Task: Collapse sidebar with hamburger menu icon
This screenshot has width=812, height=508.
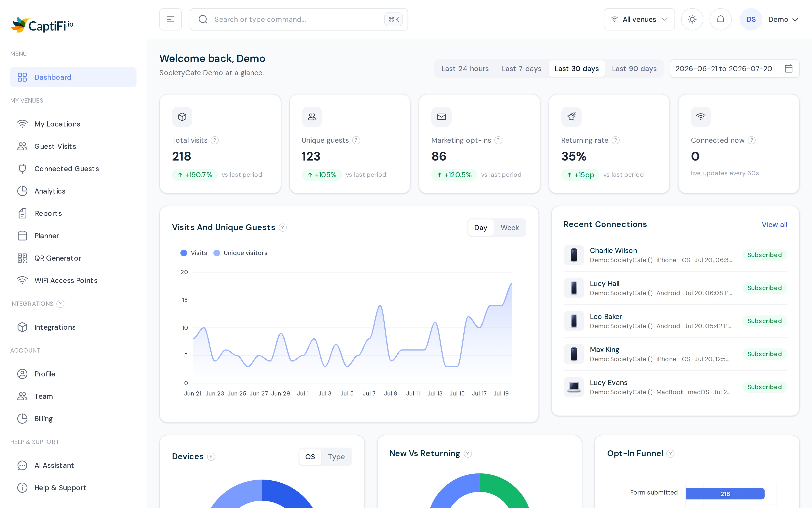Action: (x=171, y=20)
